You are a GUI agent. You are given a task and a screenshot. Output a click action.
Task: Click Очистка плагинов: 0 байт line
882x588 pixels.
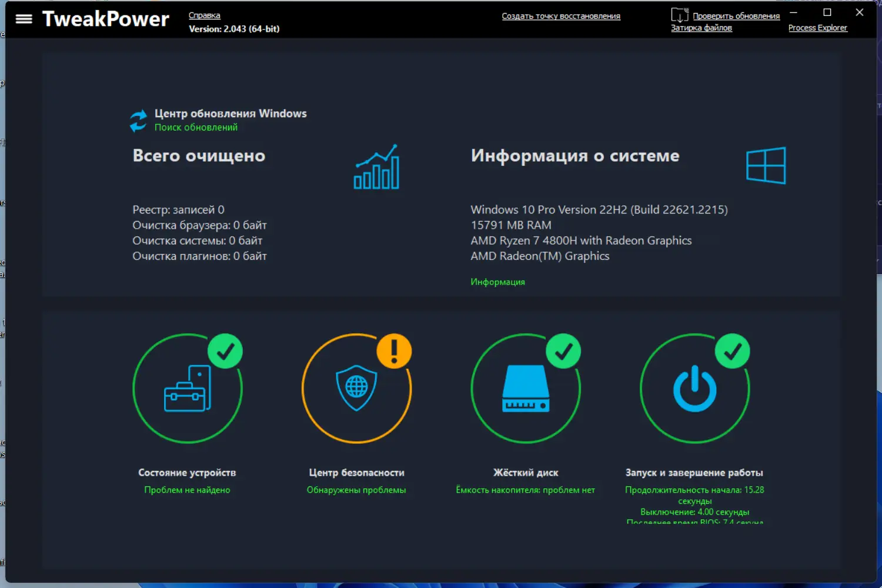click(199, 256)
